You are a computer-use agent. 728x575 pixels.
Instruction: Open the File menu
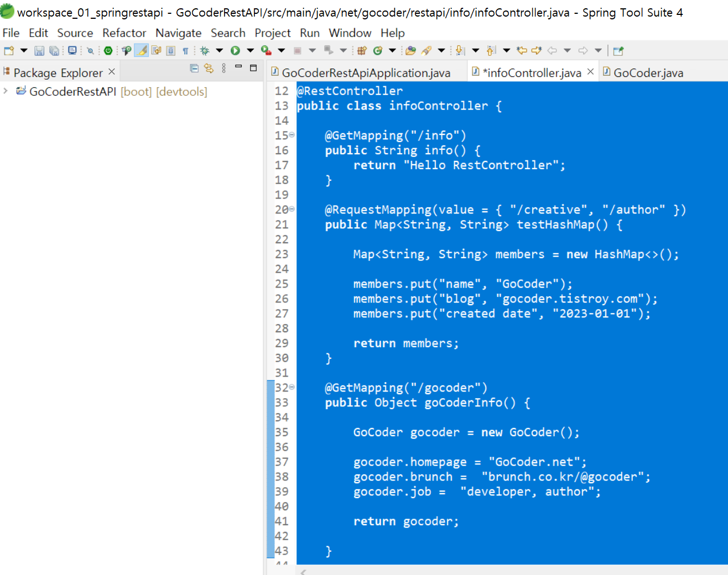[x=11, y=33]
